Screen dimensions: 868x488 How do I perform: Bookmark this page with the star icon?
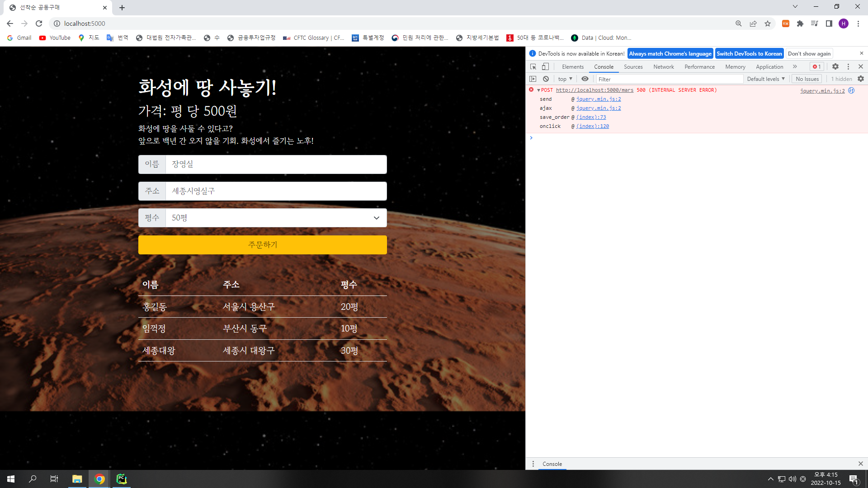pos(768,23)
